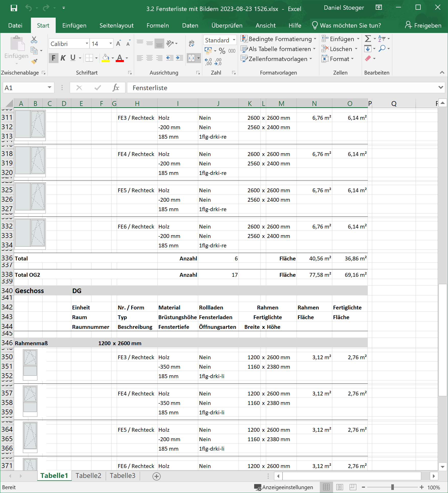
Task: Click the Cut scissors icon
Action: (x=34, y=40)
